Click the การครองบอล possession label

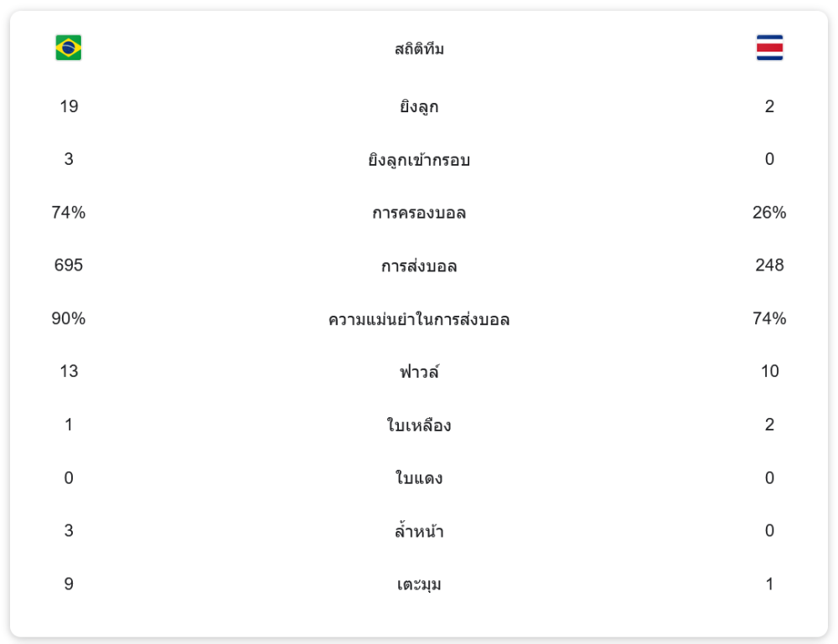click(419, 213)
